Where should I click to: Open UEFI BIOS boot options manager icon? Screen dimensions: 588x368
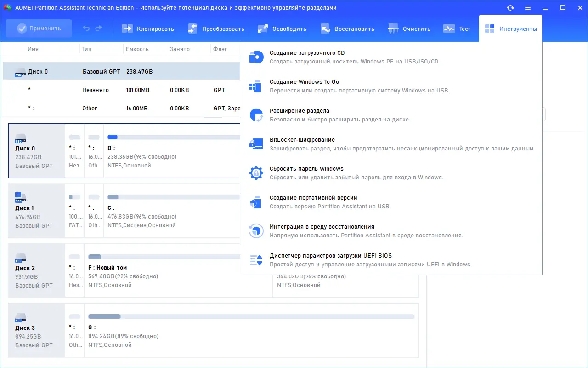pos(256,260)
